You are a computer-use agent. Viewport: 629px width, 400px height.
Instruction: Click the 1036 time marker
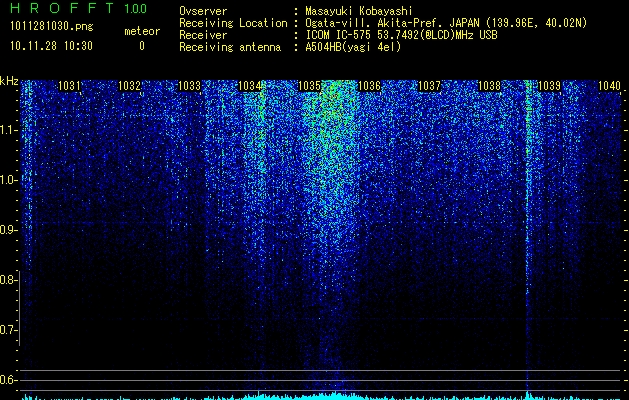pyautogui.click(x=369, y=85)
